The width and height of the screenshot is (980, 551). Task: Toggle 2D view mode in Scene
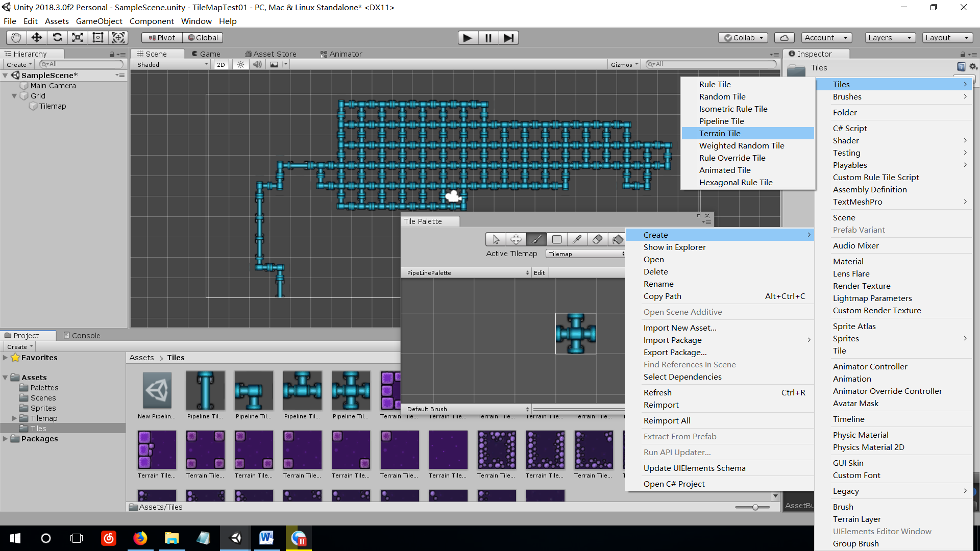click(x=220, y=65)
